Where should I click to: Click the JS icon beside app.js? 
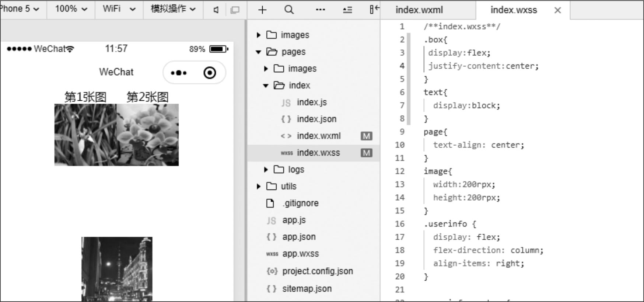(x=271, y=221)
